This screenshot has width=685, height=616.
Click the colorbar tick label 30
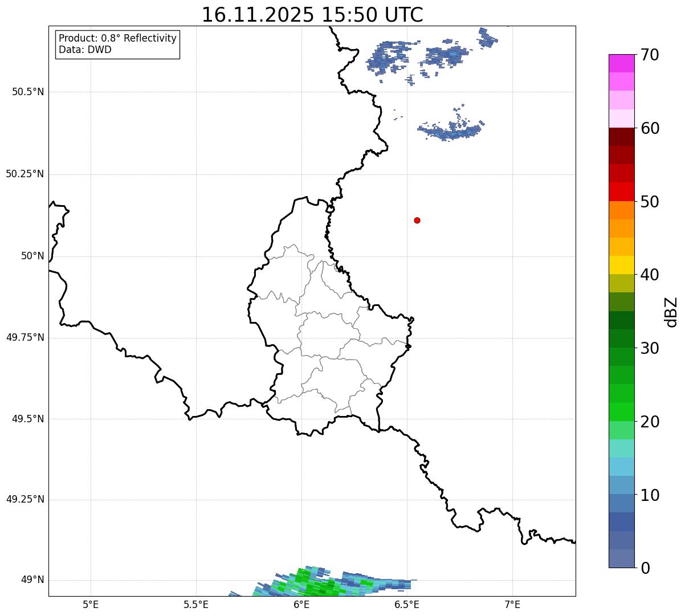pyautogui.click(x=649, y=348)
